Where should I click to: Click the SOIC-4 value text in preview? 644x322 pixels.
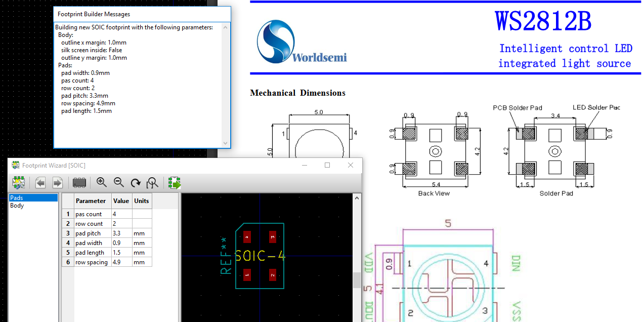point(260,256)
